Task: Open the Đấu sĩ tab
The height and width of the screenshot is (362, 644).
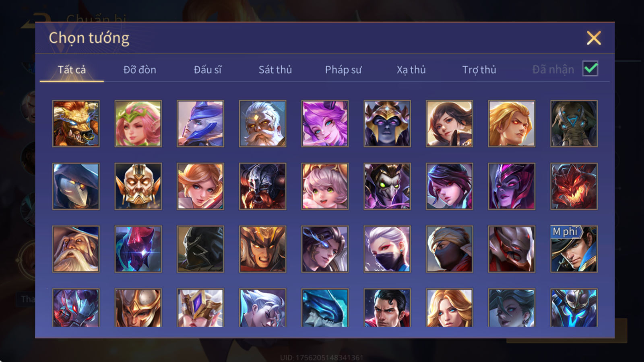Action: pyautogui.click(x=208, y=70)
